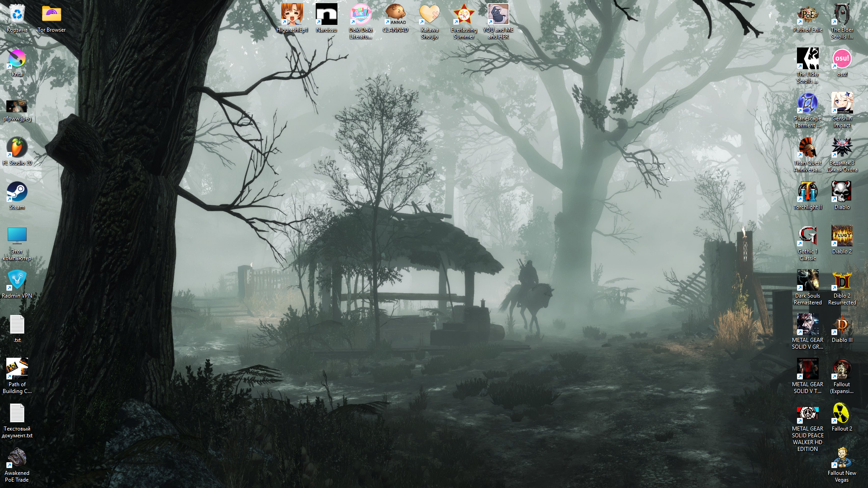This screenshot has height=488, width=868.
Task: Click the Awakened PoE Trade shortcut
Action: [17, 465]
